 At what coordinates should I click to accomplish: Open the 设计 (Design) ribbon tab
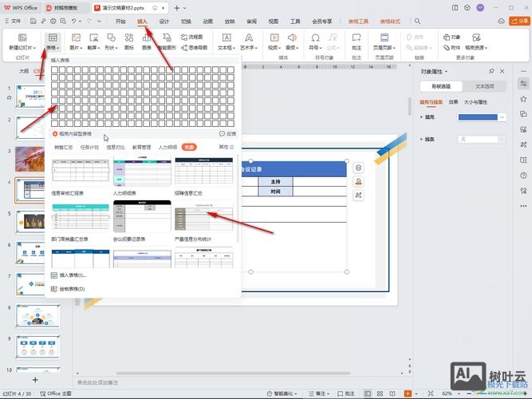(x=164, y=22)
